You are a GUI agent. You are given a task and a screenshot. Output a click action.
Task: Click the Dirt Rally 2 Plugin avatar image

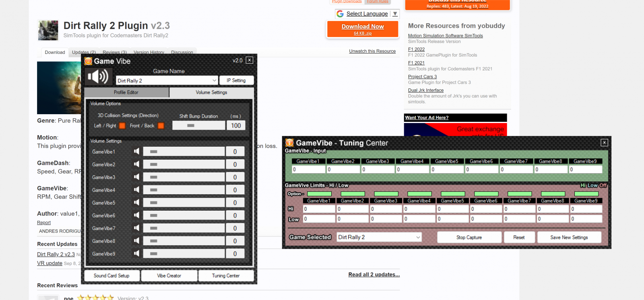48,30
